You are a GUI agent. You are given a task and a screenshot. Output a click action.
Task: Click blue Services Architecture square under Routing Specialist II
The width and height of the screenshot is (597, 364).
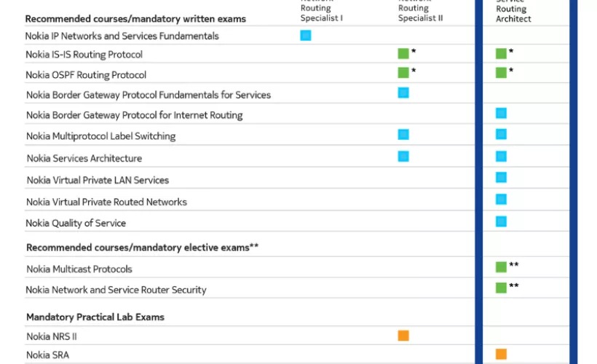tap(403, 157)
